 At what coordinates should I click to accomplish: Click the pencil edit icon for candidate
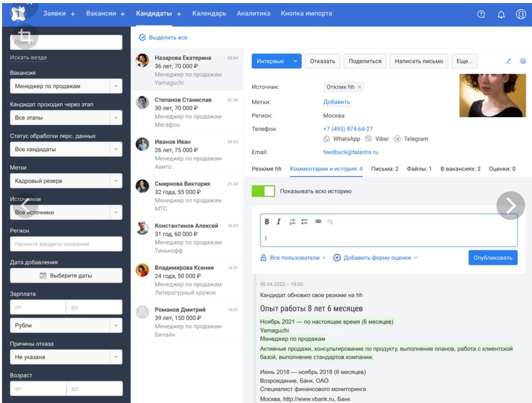click(x=508, y=61)
